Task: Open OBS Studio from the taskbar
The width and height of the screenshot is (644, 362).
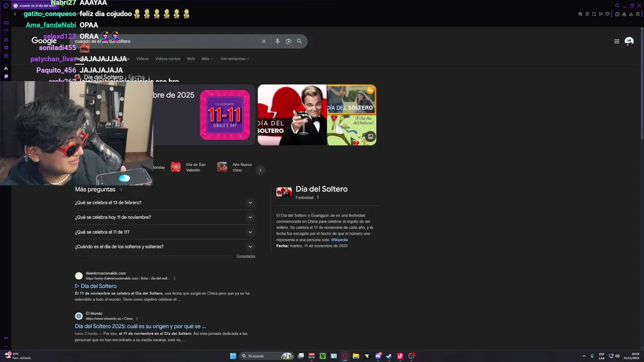Action: click(411, 356)
